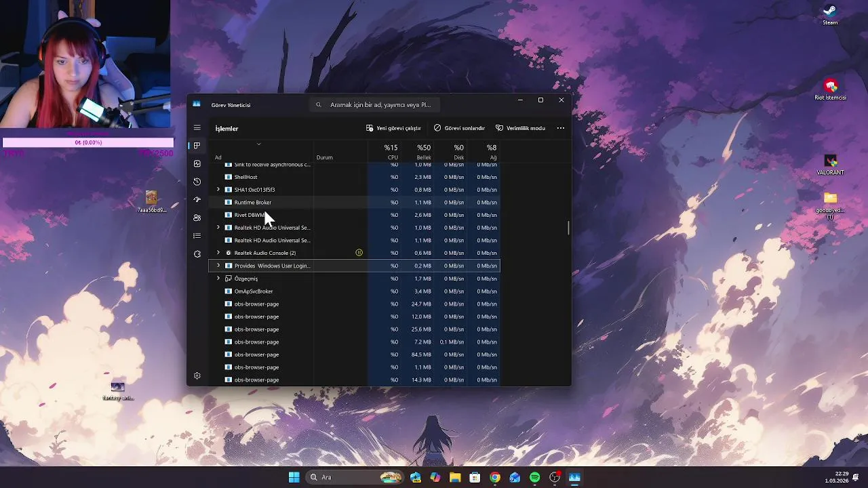Select the goodbyed folder on desktop
Screen dimensions: 868x488
(x=830, y=205)
